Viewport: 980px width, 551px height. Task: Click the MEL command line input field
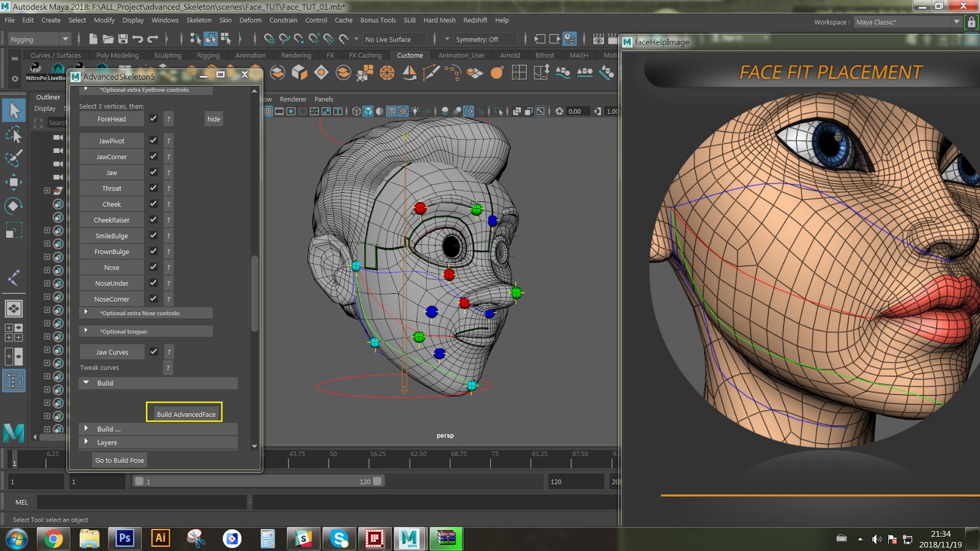click(x=141, y=502)
